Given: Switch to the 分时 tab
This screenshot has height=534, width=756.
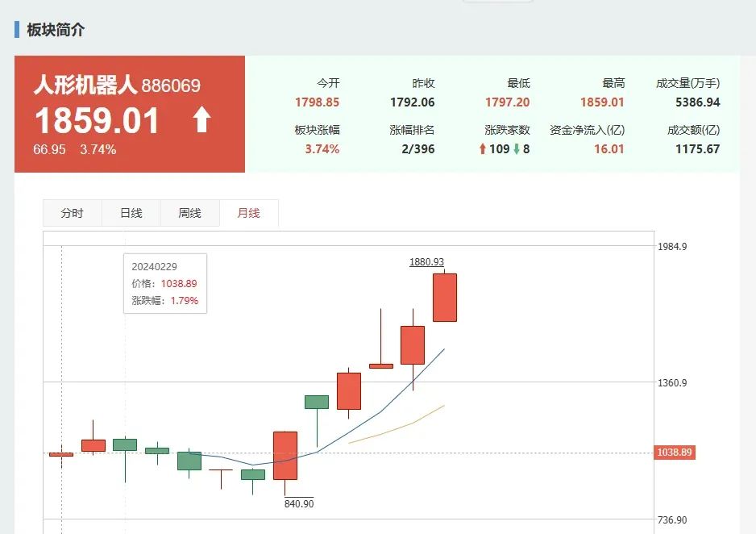Looking at the screenshot, I should pos(73,213).
